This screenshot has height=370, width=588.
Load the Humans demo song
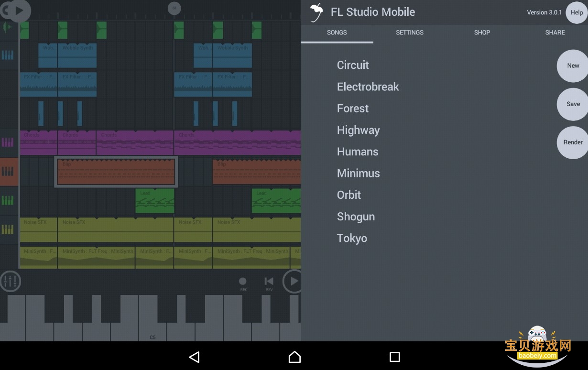[x=358, y=152]
